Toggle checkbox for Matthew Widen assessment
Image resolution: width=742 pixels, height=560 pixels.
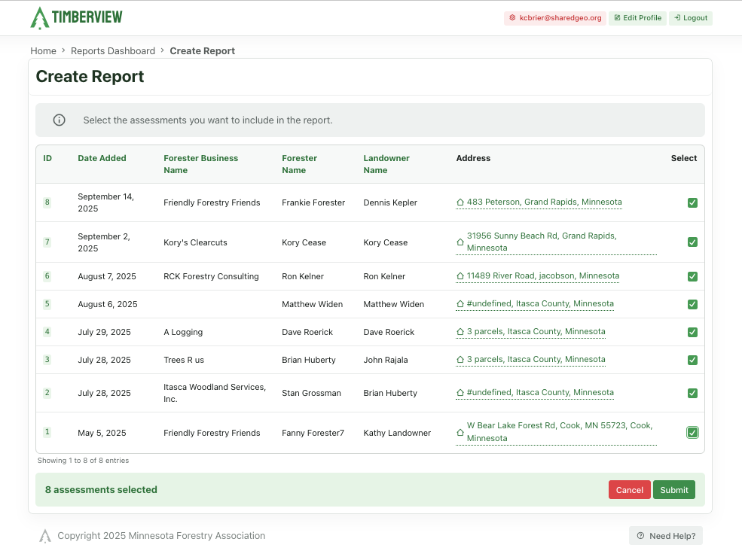[x=692, y=304]
